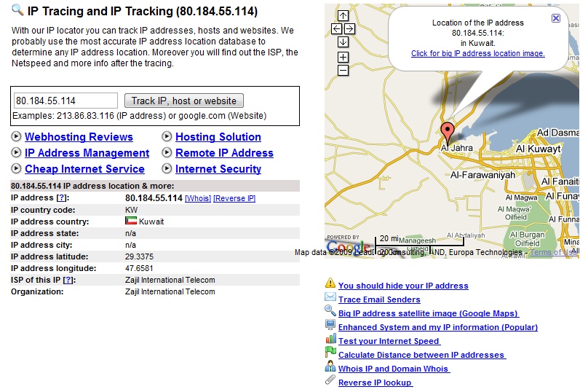This screenshot has width=588, height=392.
Task: Click the warning icon beside hide IP
Action: [330, 285]
